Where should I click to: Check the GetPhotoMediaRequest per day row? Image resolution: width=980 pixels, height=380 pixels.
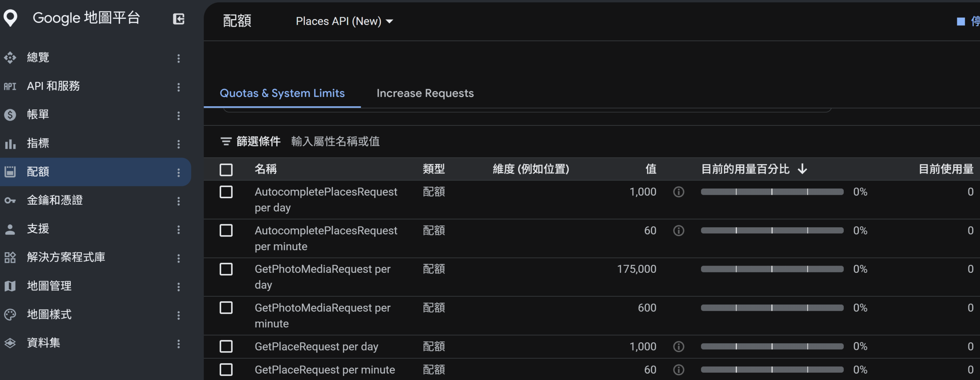[x=226, y=269]
